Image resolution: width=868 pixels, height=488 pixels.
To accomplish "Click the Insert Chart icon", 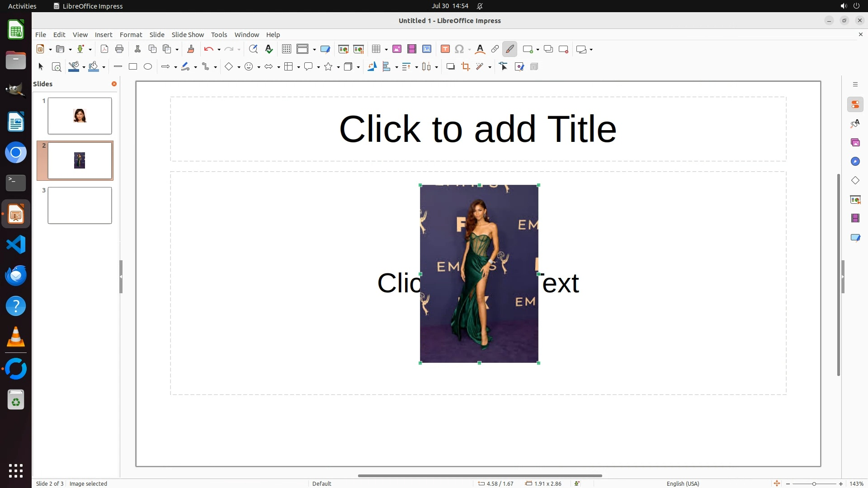I will (x=427, y=49).
